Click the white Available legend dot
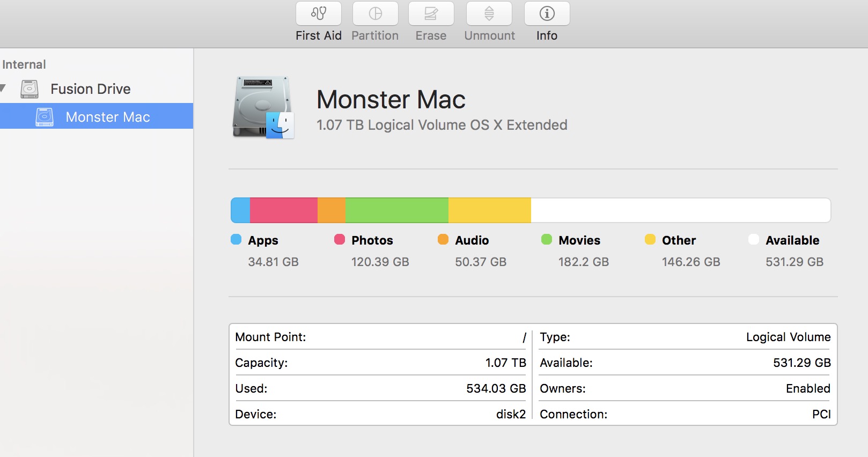This screenshot has height=457, width=868. pyautogui.click(x=754, y=239)
